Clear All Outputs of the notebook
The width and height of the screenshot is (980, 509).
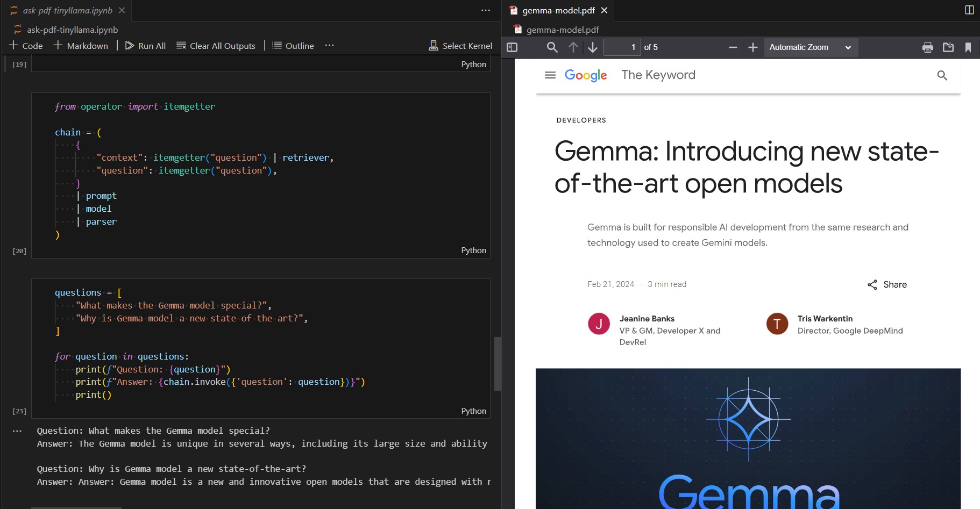(x=216, y=46)
